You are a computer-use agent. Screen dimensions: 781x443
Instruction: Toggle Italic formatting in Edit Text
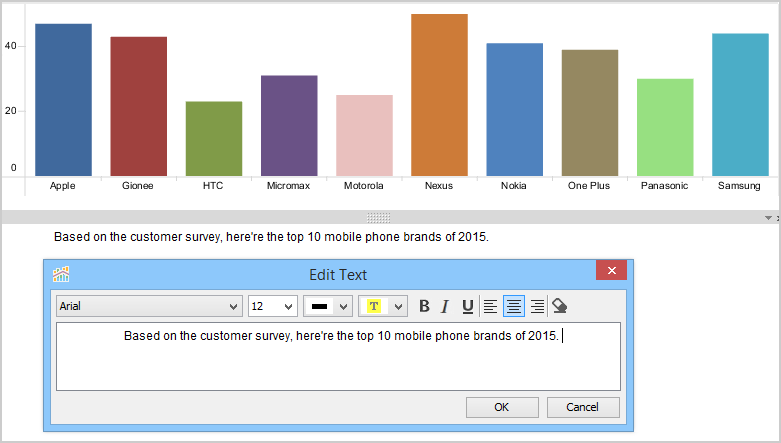click(445, 306)
